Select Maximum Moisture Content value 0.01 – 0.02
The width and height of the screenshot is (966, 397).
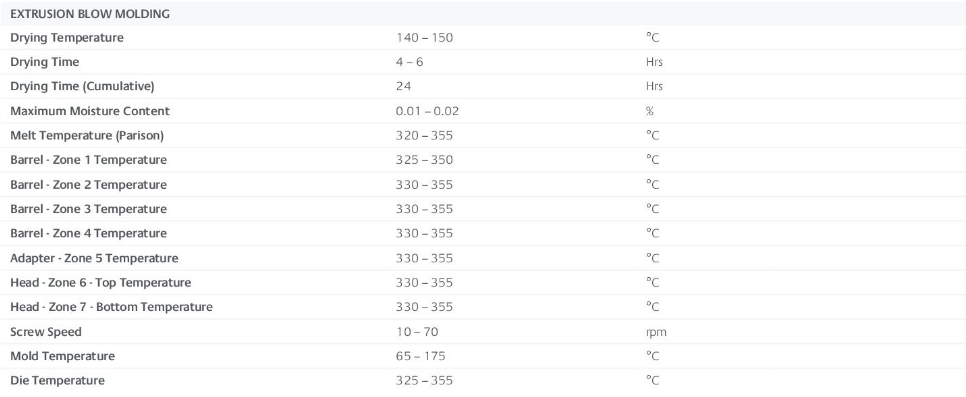(x=427, y=111)
